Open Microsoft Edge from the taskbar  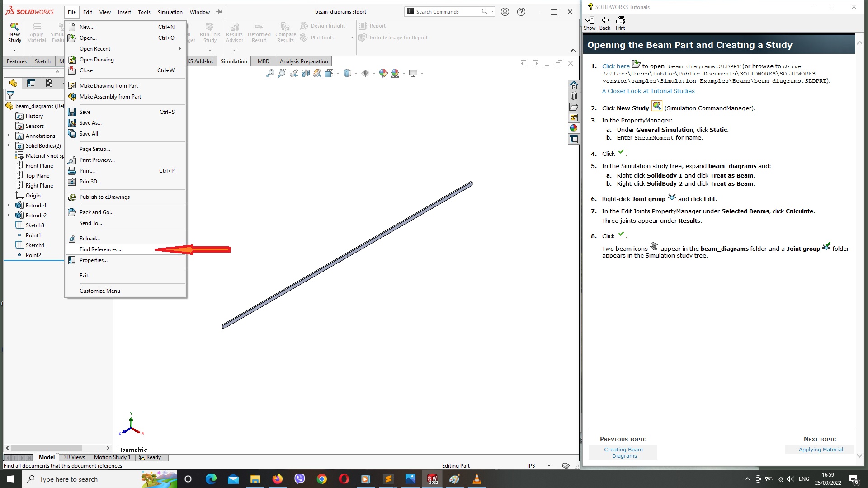211,479
